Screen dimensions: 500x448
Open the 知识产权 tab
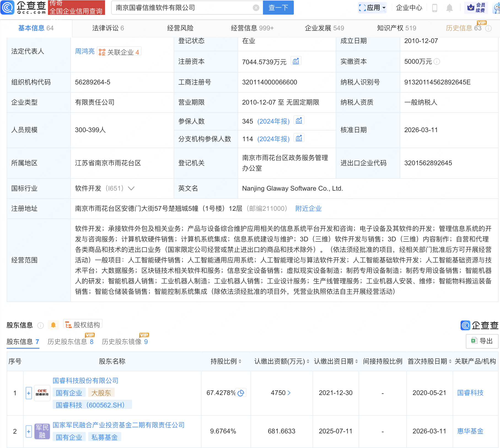(x=396, y=28)
